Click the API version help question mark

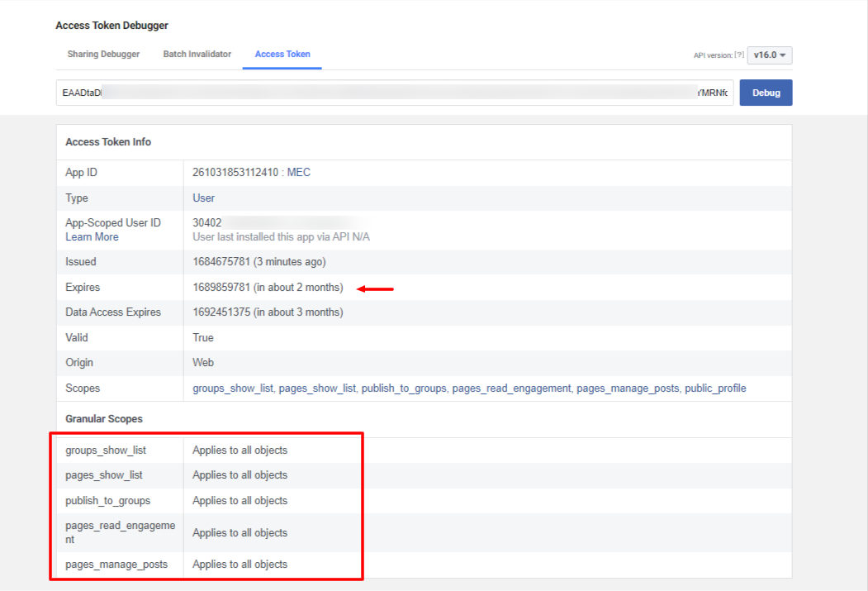[x=739, y=55]
